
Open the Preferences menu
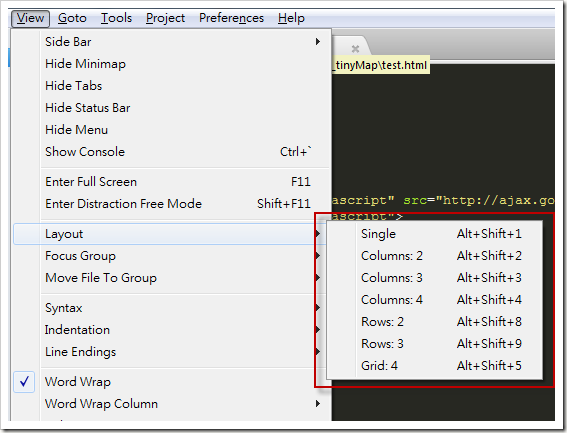click(231, 18)
